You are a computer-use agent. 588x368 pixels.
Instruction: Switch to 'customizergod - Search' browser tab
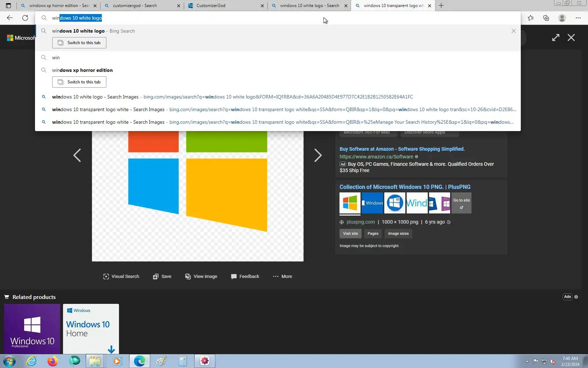click(x=142, y=6)
